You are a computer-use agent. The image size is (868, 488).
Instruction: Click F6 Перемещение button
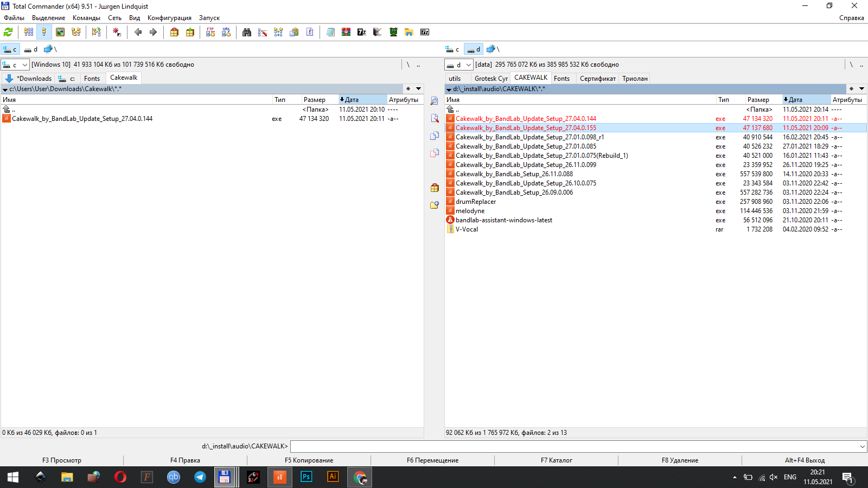(432, 460)
